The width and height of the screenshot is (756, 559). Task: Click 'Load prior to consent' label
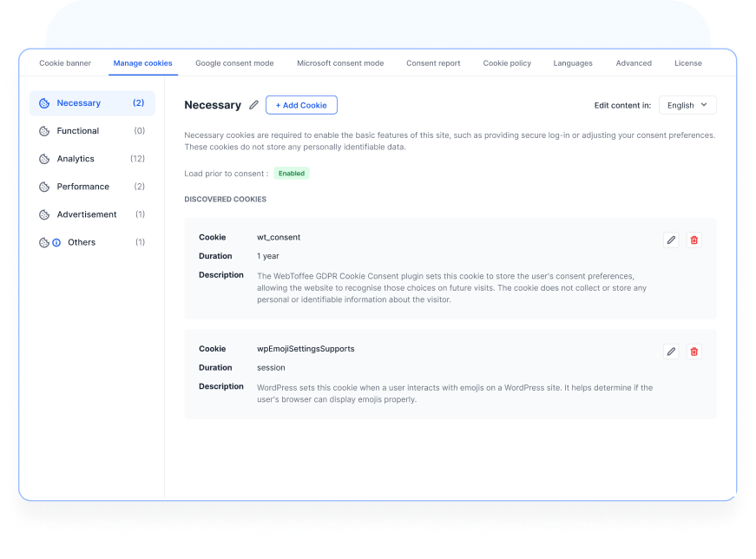[x=227, y=174]
